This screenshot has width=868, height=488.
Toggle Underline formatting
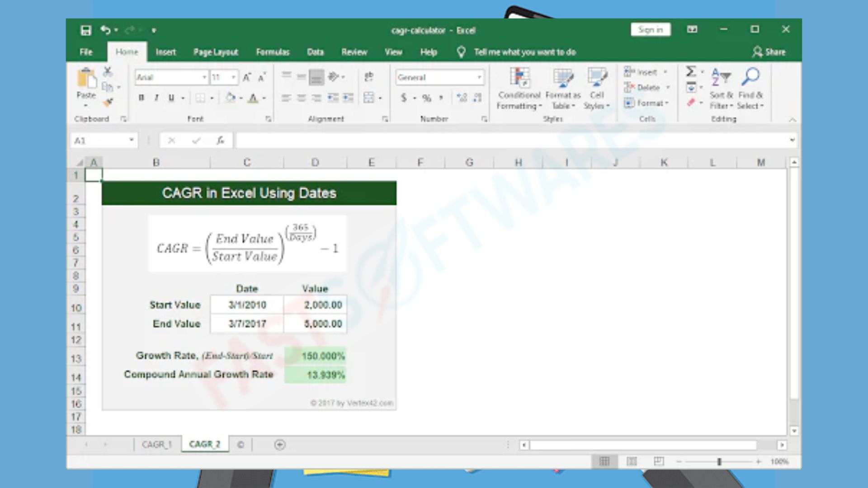point(171,98)
